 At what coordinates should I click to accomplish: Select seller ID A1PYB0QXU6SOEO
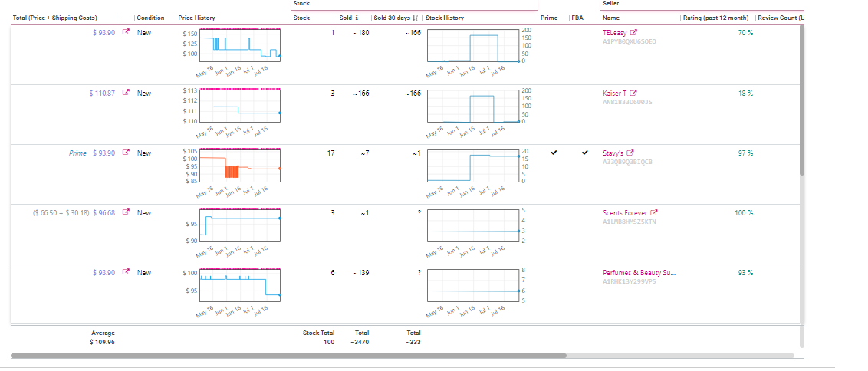(x=630, y=41)
